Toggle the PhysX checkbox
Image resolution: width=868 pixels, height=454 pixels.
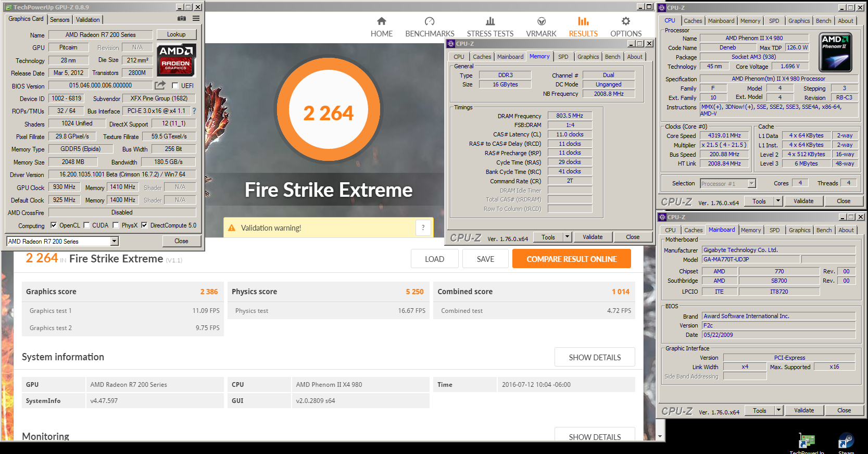pos(116,225)
